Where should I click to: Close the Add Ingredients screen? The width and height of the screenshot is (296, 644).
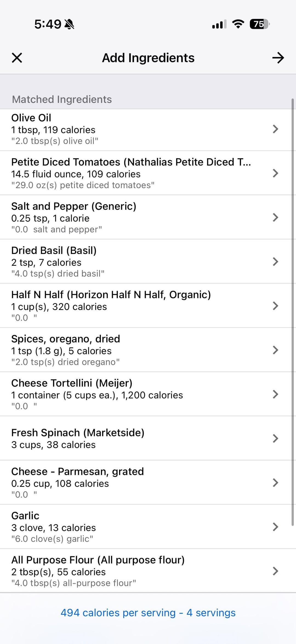tap(17, 58)
